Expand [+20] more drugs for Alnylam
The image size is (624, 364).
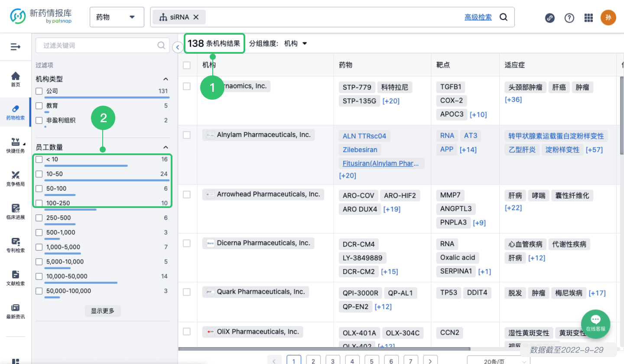pos(348,175)
